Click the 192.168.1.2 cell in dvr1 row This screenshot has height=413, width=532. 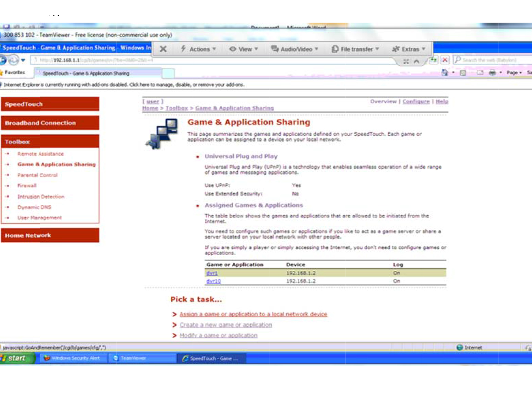click(301, 273)
